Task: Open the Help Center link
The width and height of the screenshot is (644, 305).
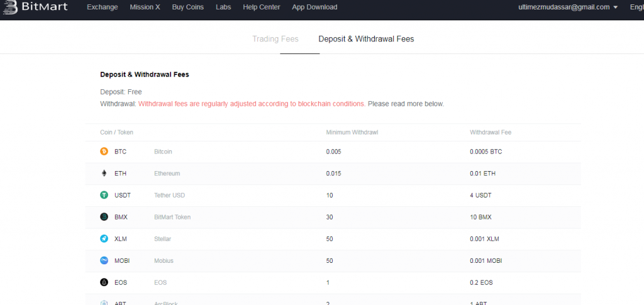Action: 262,7
